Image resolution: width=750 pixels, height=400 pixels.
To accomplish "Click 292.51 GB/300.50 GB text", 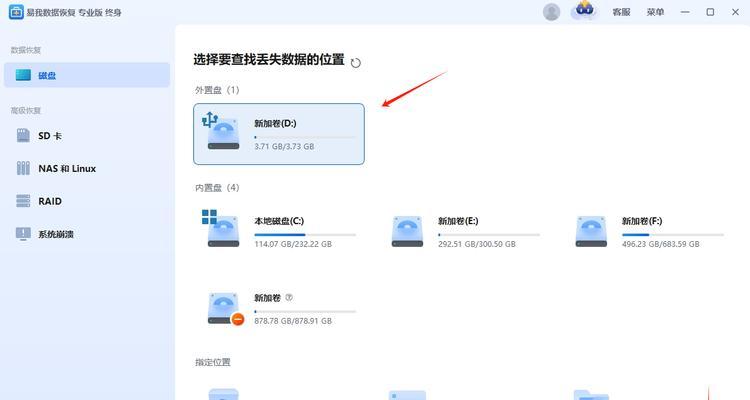I will [x=477, y=244].
